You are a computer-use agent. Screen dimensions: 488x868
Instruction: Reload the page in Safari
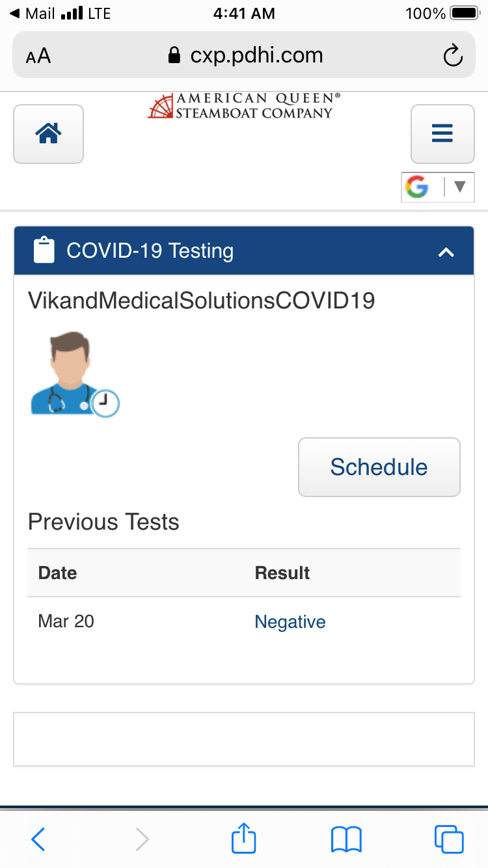point(452,56)
